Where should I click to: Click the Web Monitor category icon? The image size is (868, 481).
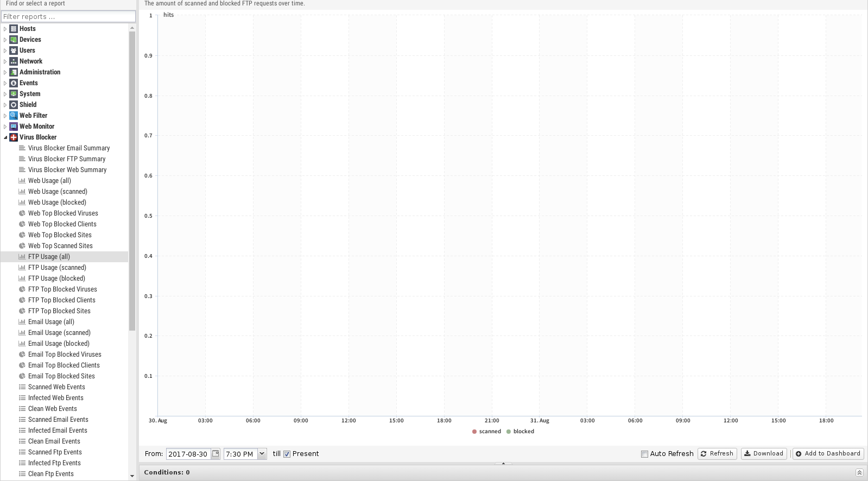tap(14, 126)
